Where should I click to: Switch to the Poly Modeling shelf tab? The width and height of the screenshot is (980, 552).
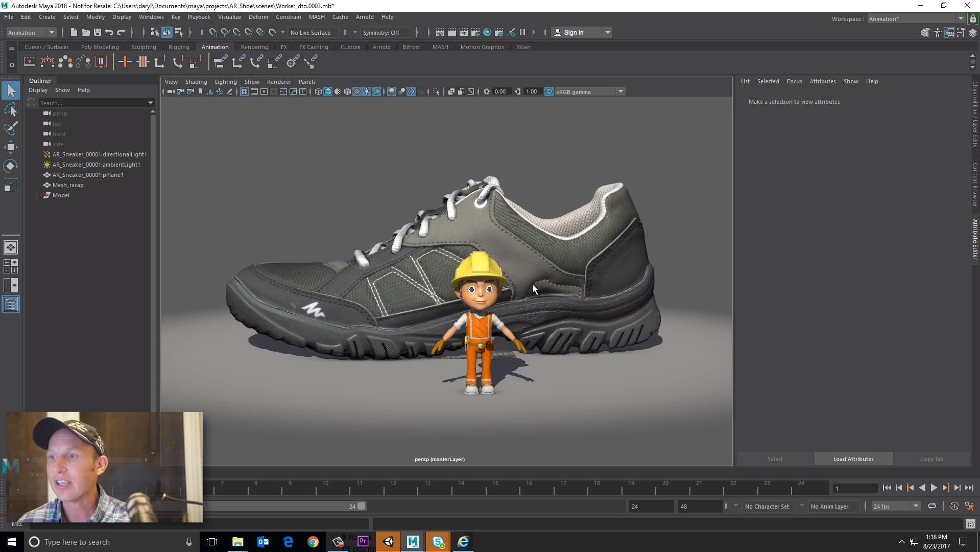[100, 47]
